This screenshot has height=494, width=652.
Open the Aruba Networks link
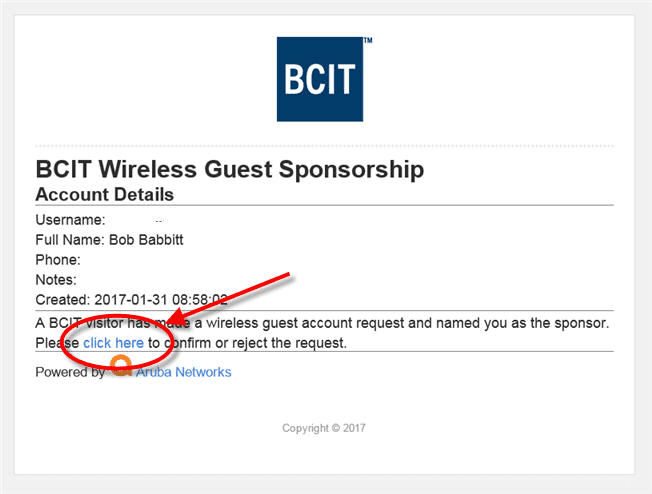pos(183,372)
